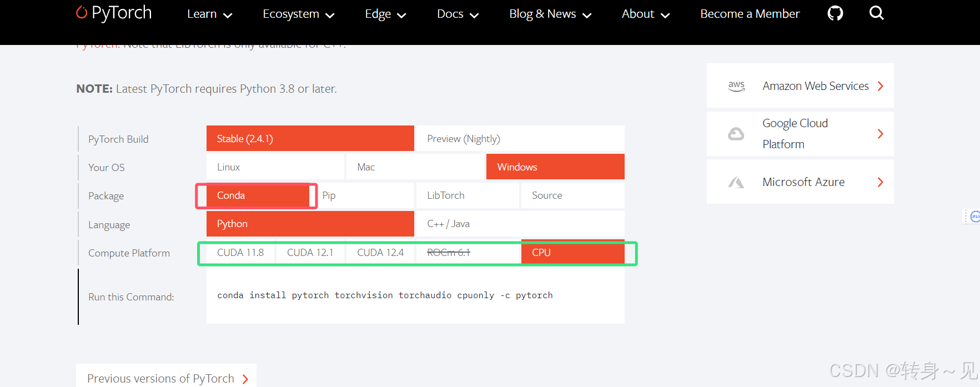Click the conda install command text
Image resolution: width=980 pixels, height=387 pixels.
(385, 295)
